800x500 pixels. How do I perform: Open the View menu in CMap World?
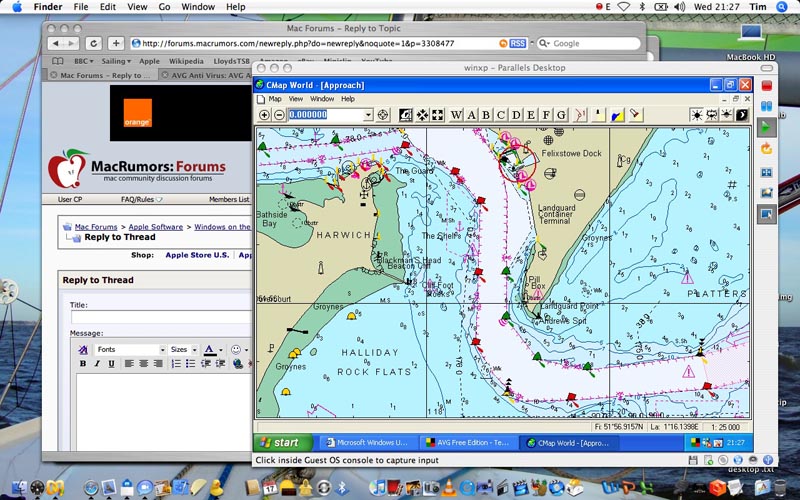[296, 99]
